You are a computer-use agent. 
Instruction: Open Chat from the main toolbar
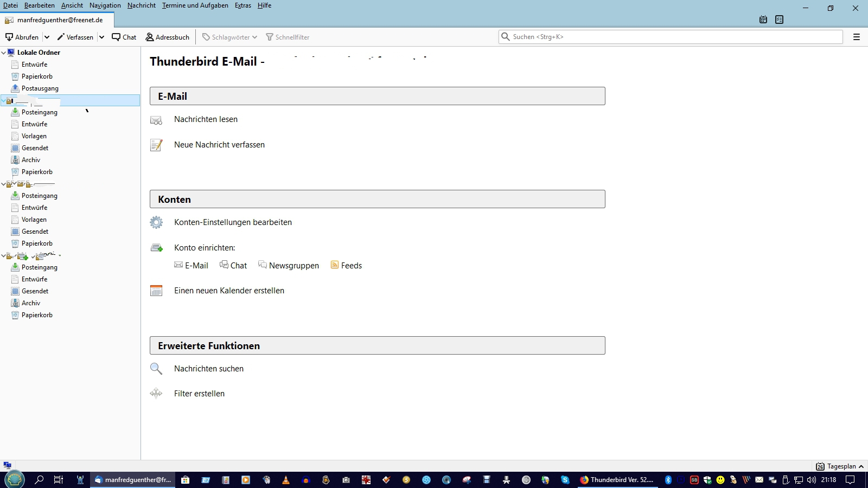coord(124,37)
